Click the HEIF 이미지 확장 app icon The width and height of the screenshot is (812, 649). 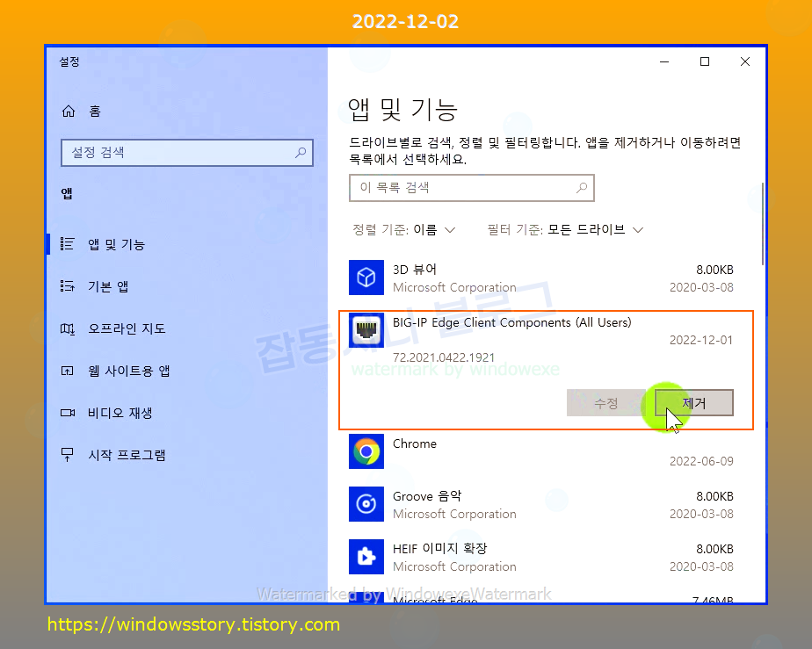coord(366,557)
